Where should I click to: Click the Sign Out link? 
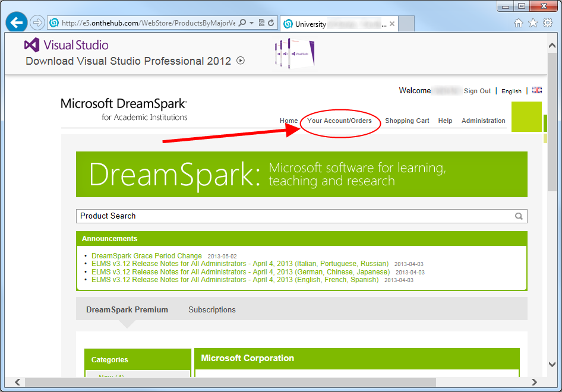[477, 91]
